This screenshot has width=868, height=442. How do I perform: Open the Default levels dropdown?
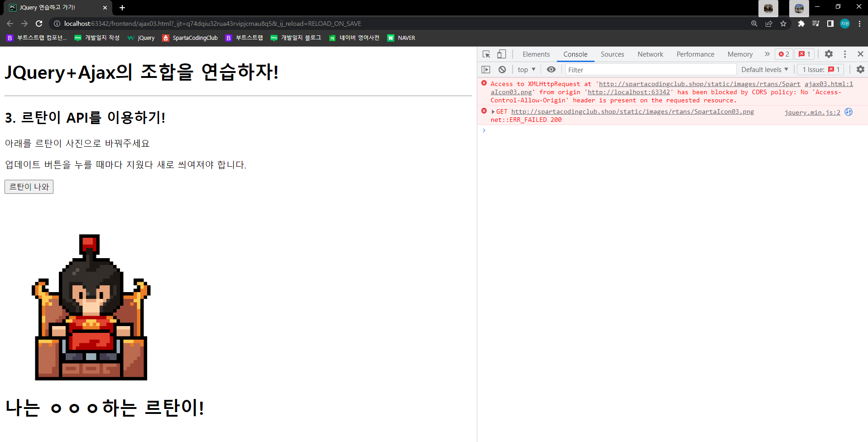(x=765, y=69)
